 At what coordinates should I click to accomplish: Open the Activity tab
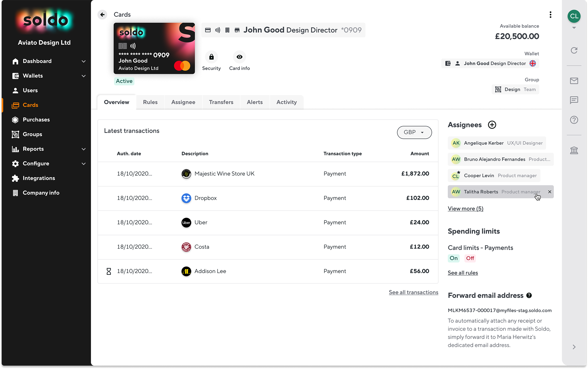[286, 102]
